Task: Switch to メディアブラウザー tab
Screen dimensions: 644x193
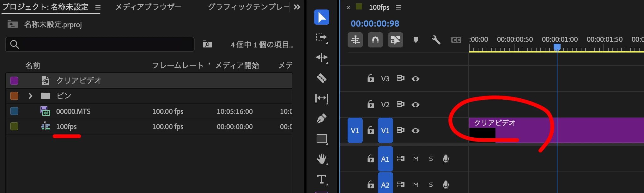Action: 148,7
